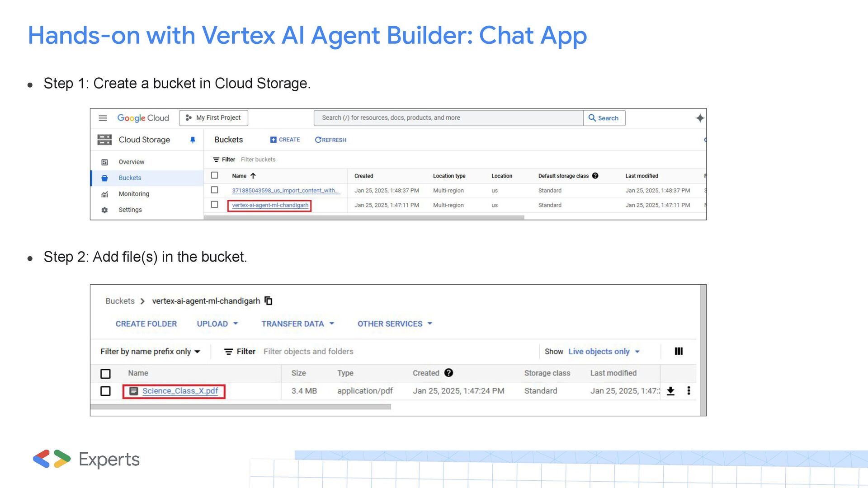Click the Filter objects and folders field
Viewport: 868px width, 488px height.
point(308,352)
